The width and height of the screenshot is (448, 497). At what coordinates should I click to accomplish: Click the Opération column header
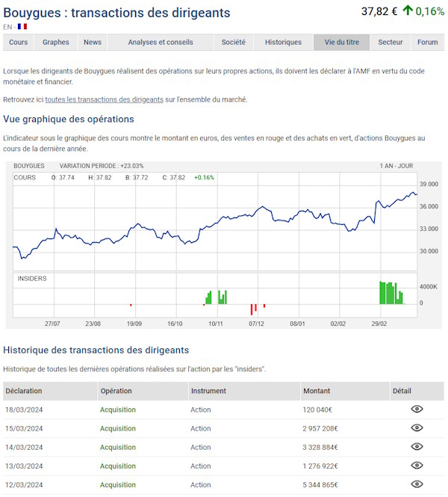[x=143, y=391]
